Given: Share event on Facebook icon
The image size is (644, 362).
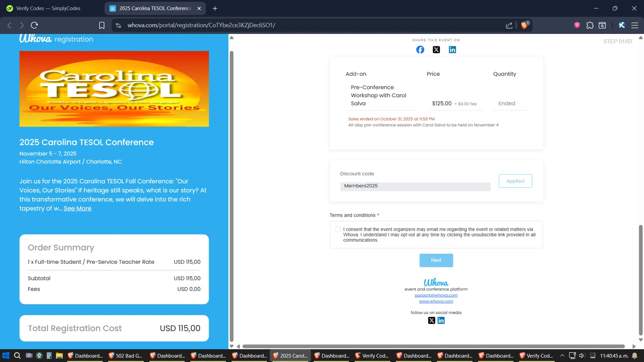Looking at the screenshot, I should click(x=420, y=50).
